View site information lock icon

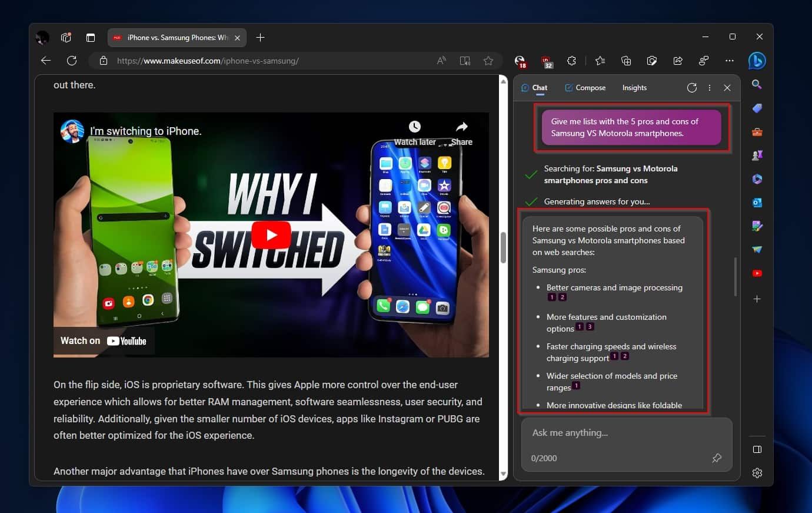click(x=104, y=61)
